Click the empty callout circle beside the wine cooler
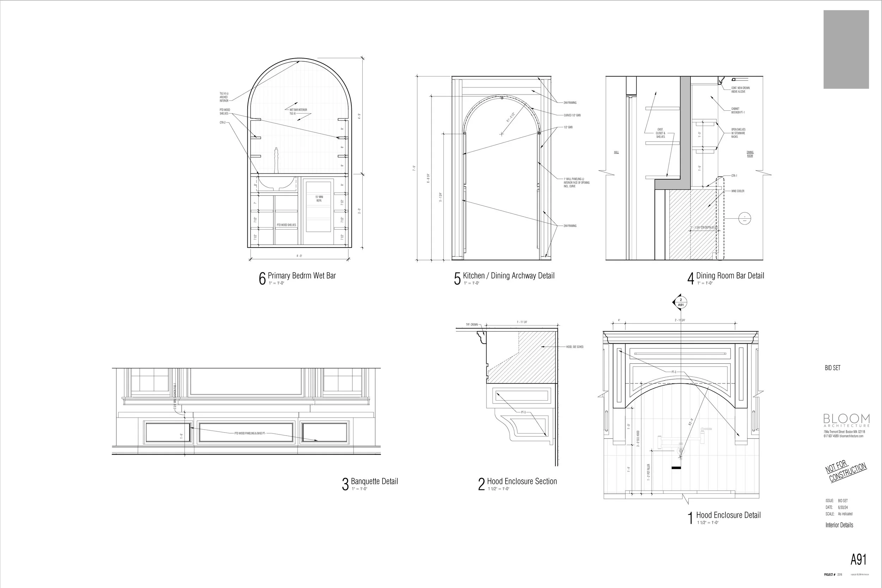This screenshot has width=882, height=588. point(744,218)
